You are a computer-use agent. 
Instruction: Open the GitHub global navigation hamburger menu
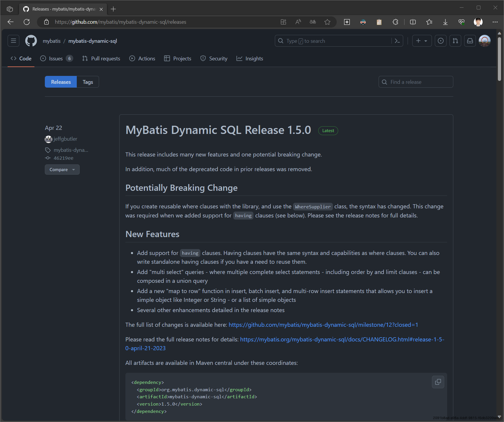tap(13, 41)
